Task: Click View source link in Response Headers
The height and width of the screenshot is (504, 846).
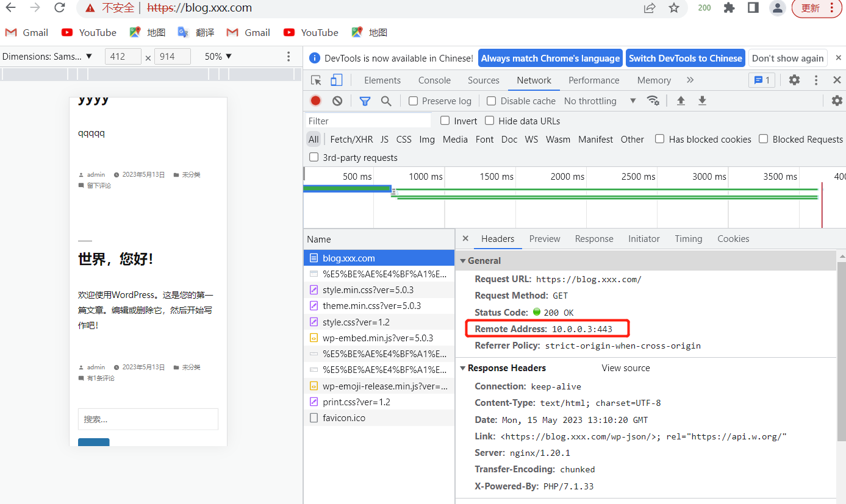Action: (626, 368)
